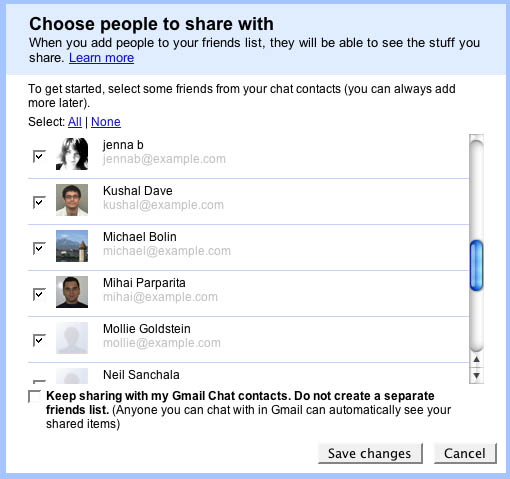Open the Learn more link
The image size is (510, 479).
(101, 58)
